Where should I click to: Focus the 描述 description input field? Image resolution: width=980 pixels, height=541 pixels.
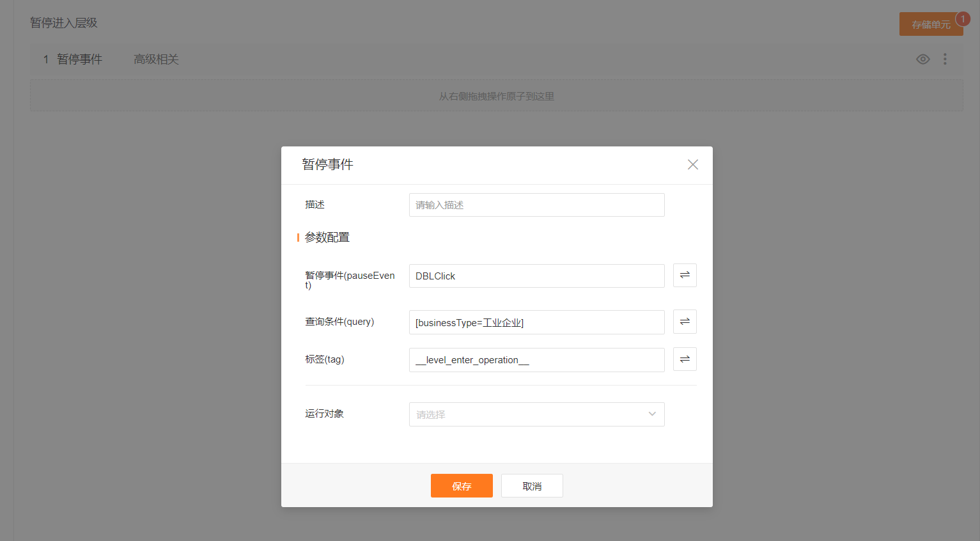tap(536, 205)
